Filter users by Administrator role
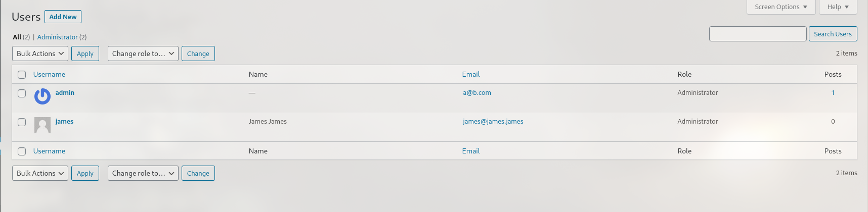This screenshot has height=212, width=868. 58,37
